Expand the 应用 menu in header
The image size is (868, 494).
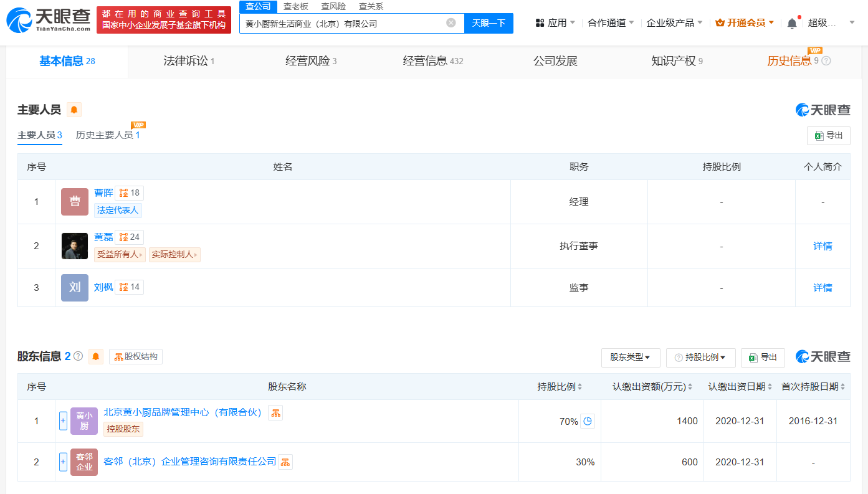(x=555, y=23)
